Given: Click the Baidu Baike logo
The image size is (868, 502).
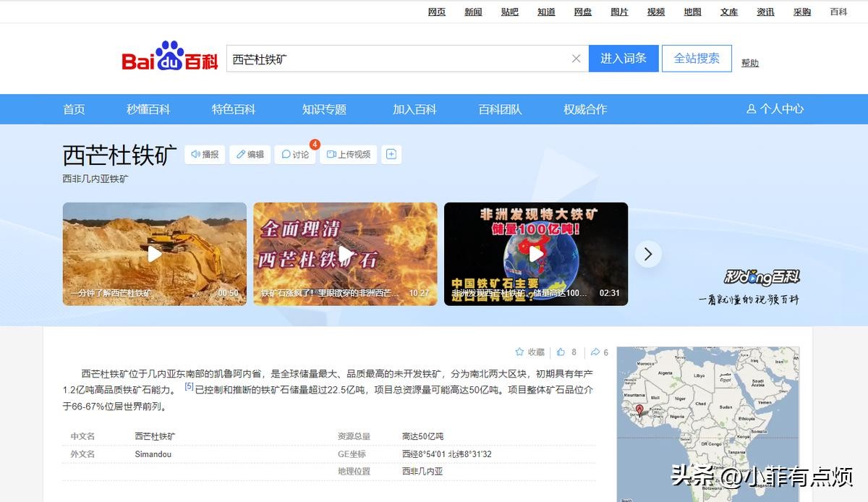Looking at the screenshot, I should pos(169,57).
